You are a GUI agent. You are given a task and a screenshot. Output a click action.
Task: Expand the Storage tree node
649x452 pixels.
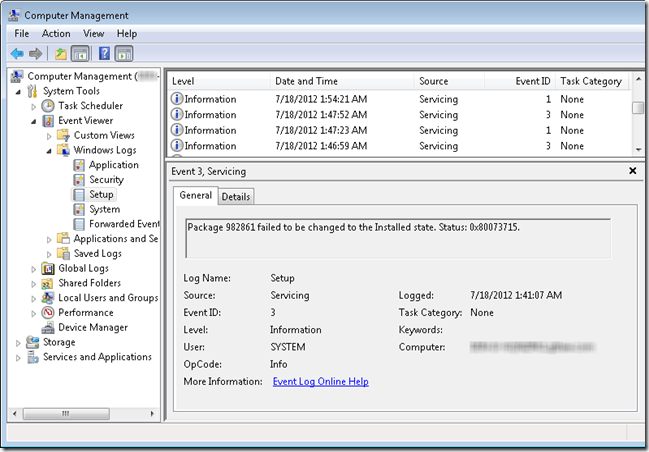click(18, 342)
